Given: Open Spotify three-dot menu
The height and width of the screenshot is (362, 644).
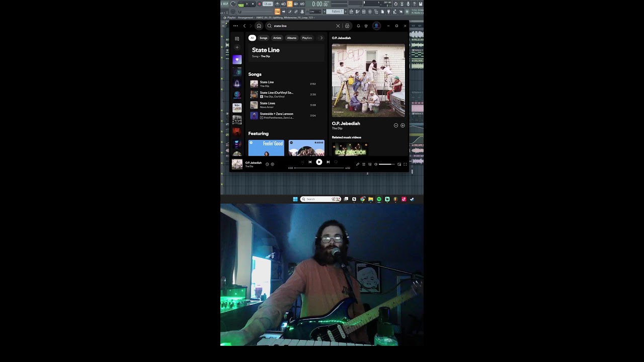Looking at the screenshot, I should coord(235,26).
